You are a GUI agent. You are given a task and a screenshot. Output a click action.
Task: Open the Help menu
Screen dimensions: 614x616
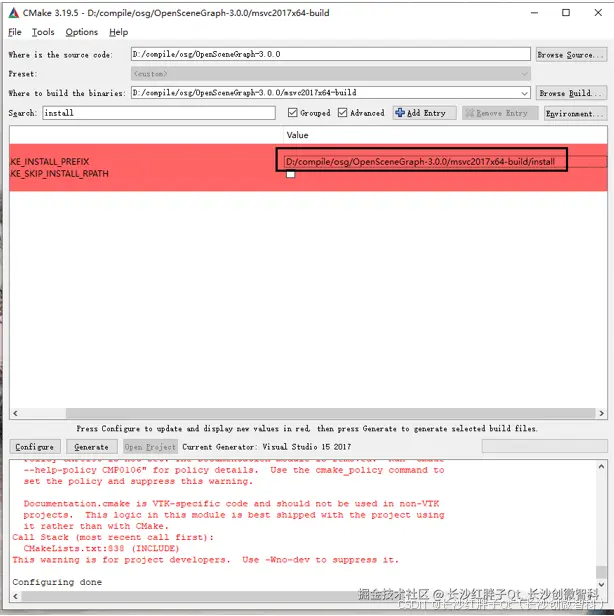(x=119, y=32)
